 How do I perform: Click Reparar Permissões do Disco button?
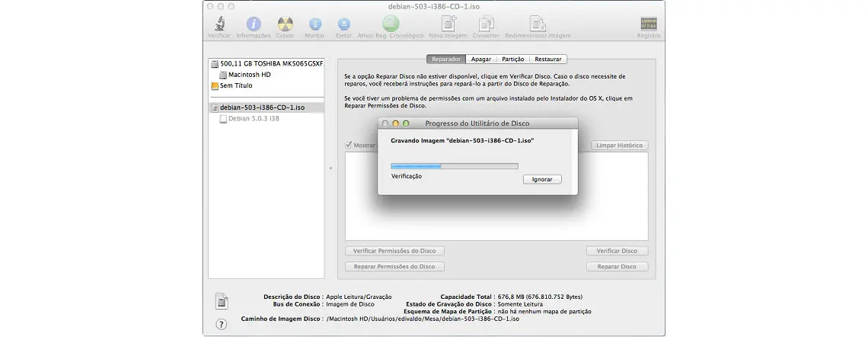click(394, 267)
